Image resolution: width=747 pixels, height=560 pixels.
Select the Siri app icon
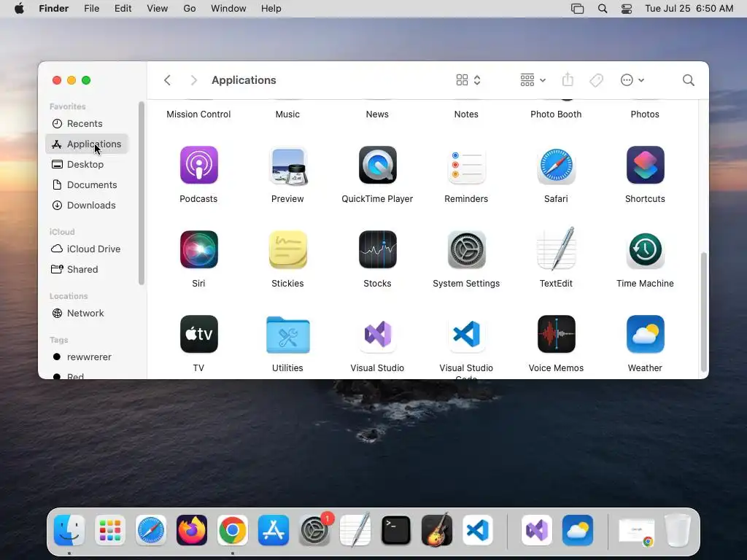tap(198, 249)
